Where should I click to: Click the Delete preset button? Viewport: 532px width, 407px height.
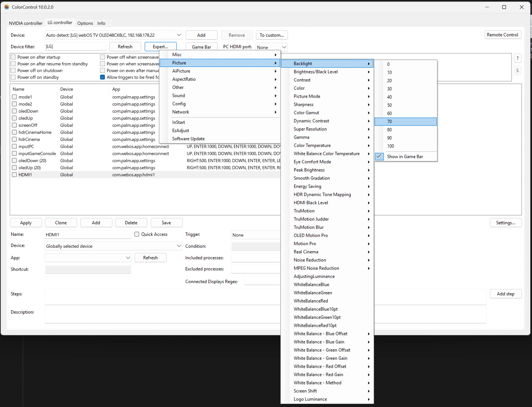coord(131,223)
